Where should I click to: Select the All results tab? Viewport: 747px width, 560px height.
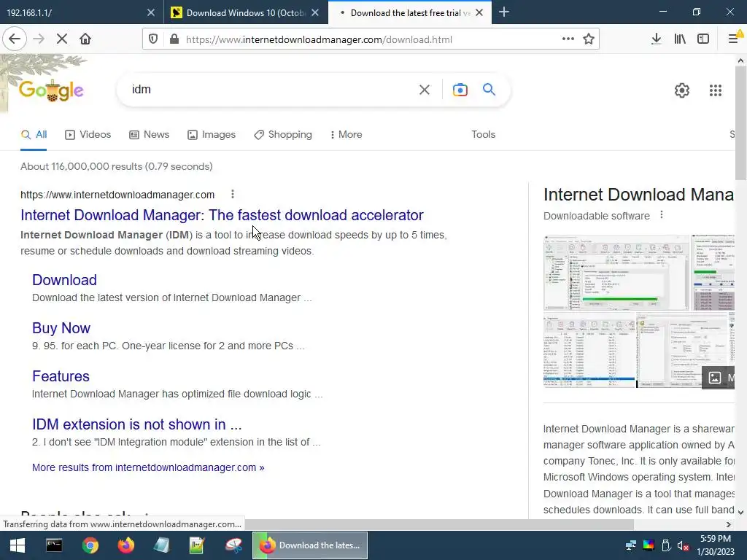pyautogui.click(x=34, y=135)
